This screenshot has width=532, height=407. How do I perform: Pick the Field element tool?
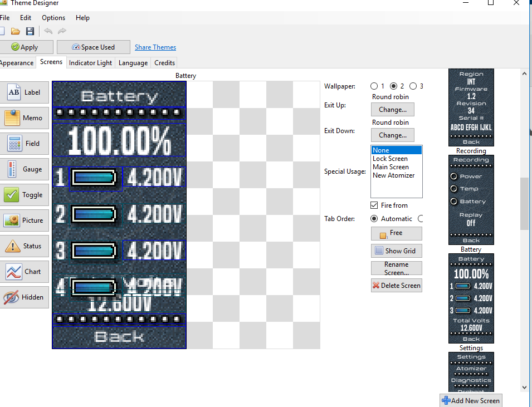[x=24, y=144]
